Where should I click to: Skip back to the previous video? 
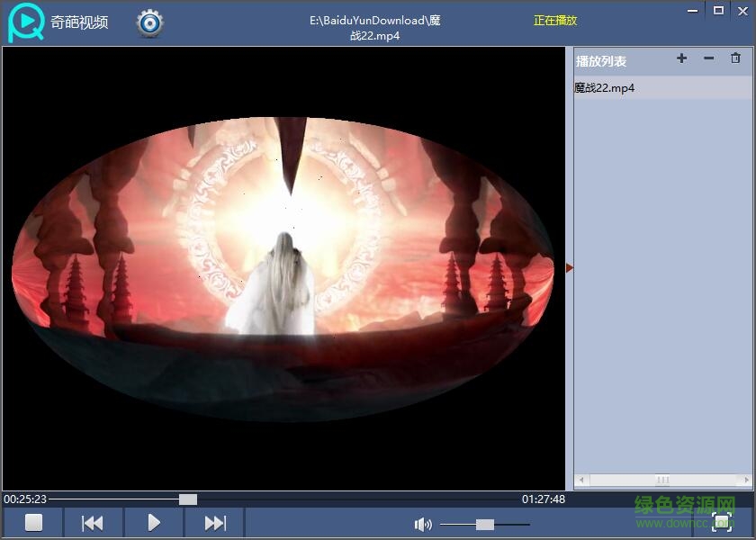(93, 523)
